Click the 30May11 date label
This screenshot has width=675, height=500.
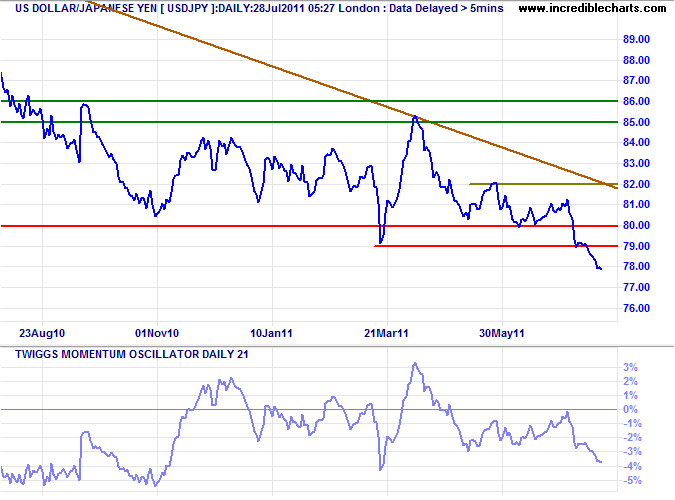(502, 333)
